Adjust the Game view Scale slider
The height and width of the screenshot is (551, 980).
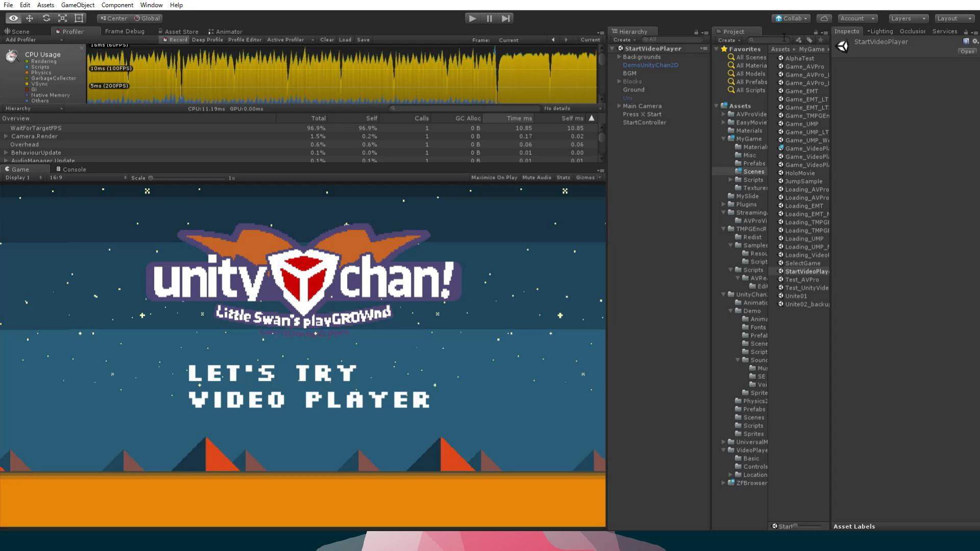[x=187, y=178]
